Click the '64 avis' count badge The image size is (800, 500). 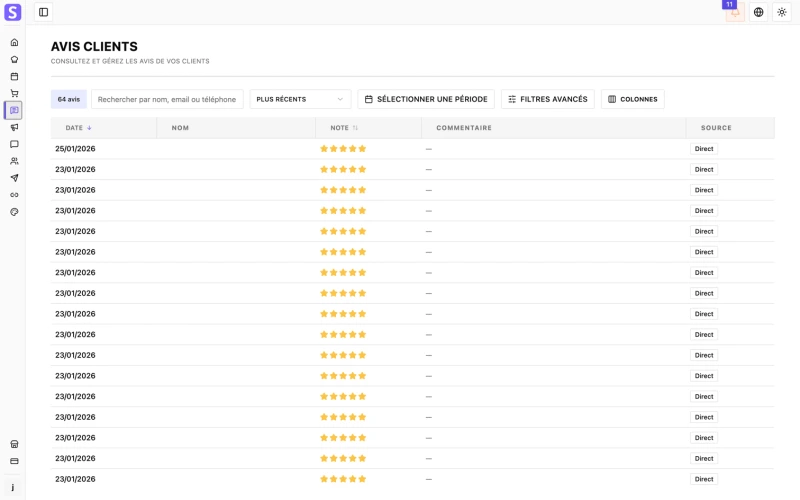(x=69, y=99)
